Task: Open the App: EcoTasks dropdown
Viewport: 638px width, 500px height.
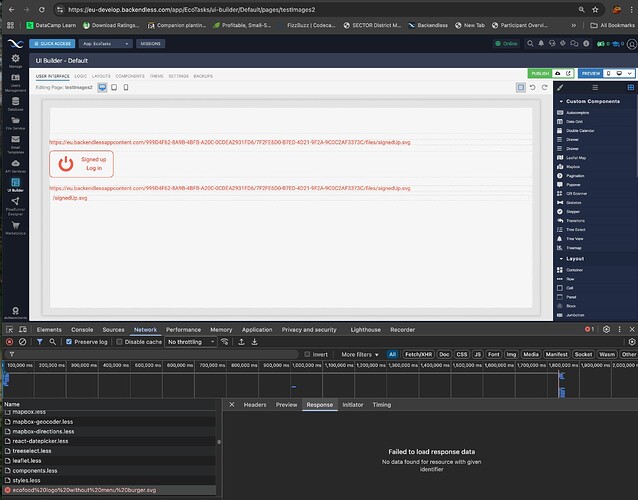Action: click(x=105, y=44)
